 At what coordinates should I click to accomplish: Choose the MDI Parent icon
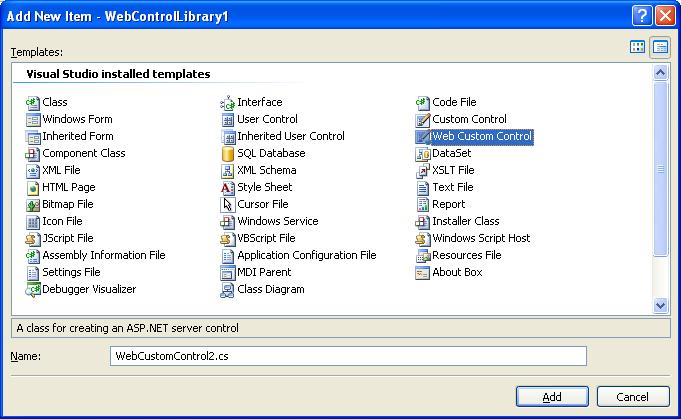(x=228, y=273)
